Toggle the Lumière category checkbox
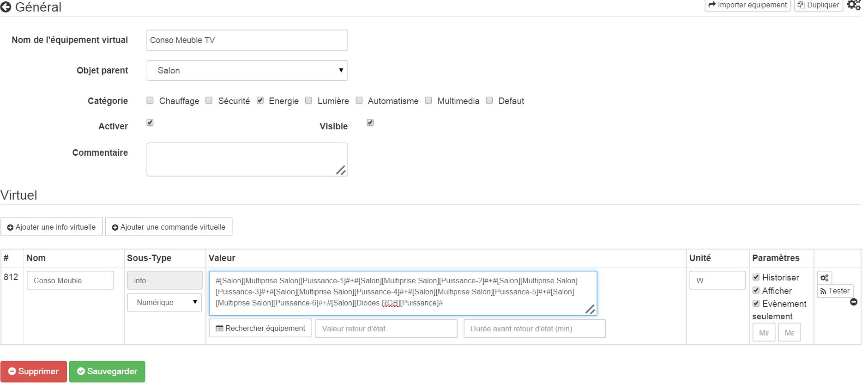The height and width of the screenshot is (384, 868). [x=309, y=100]
